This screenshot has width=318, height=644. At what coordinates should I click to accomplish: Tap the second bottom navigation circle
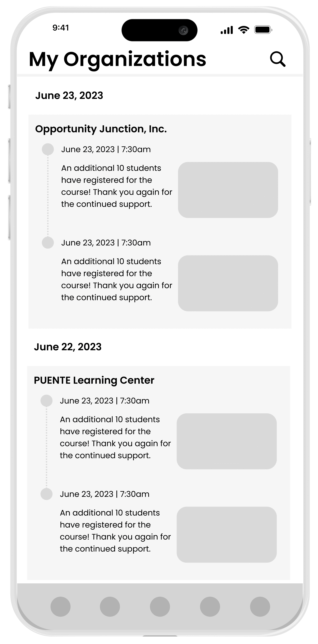click(x=110, y=607)
